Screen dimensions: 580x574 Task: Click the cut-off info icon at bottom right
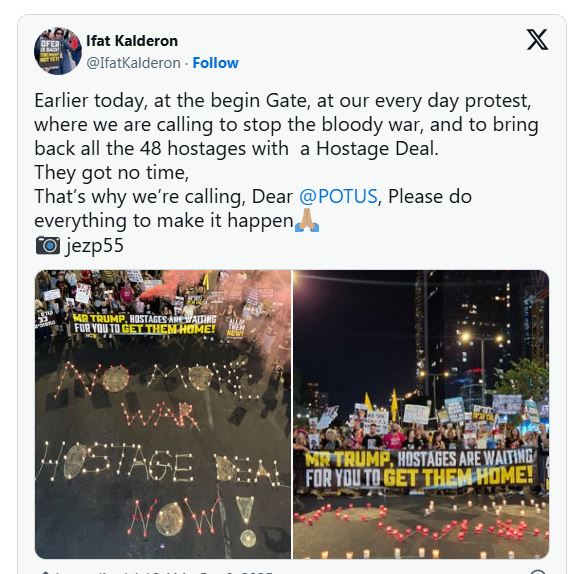coord(539,572)
